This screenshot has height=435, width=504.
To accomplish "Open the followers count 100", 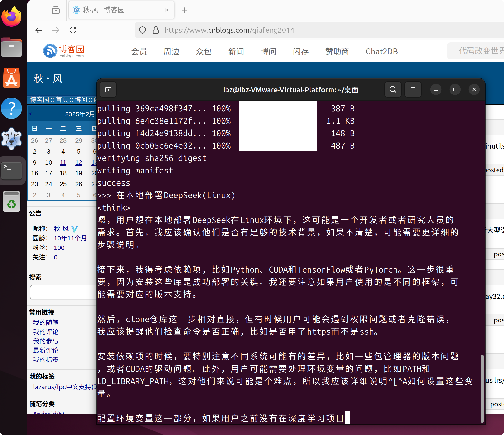I will (59, 248).
